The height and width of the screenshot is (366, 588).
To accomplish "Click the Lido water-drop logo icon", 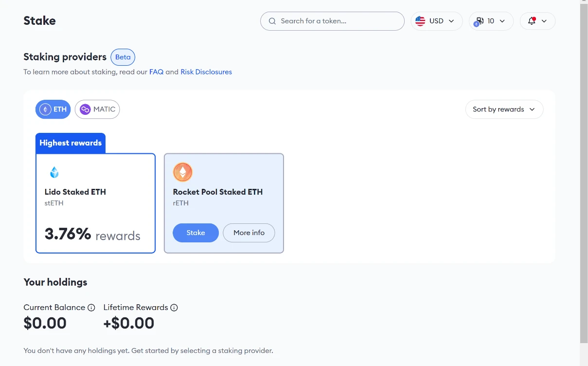I will (x=54, y=172).
